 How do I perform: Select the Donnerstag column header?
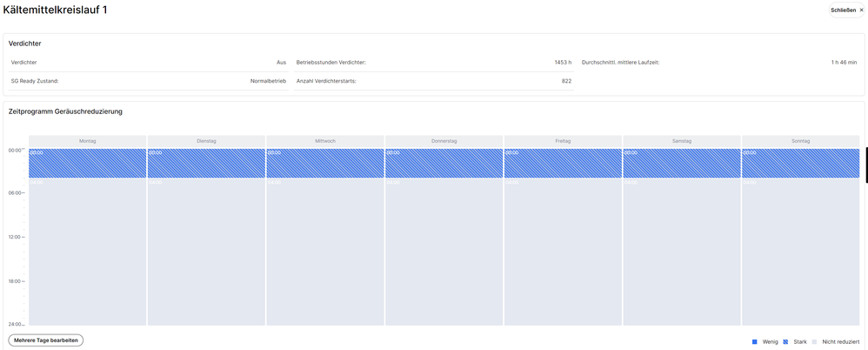pos(444,141)
